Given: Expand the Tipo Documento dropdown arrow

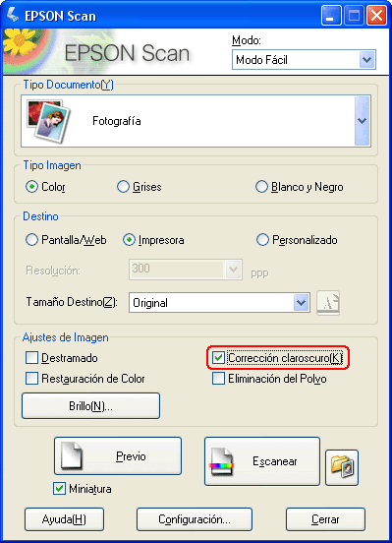Looking at the screenshot, I should [362, 121].
